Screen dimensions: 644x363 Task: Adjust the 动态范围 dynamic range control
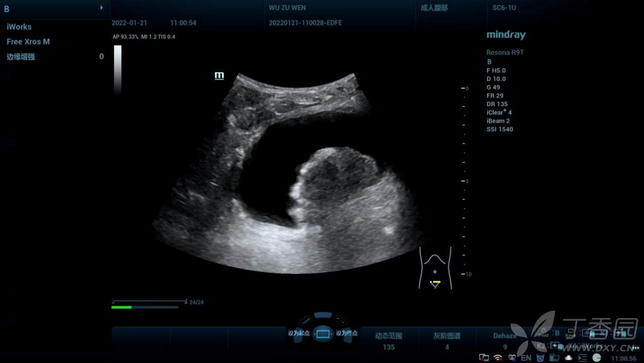tap(389, 341)
